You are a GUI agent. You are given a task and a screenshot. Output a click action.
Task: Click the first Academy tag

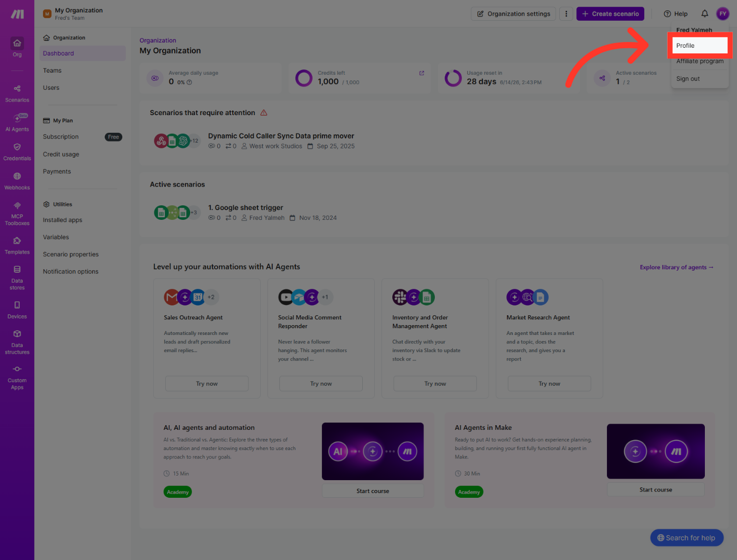point(178,492)
